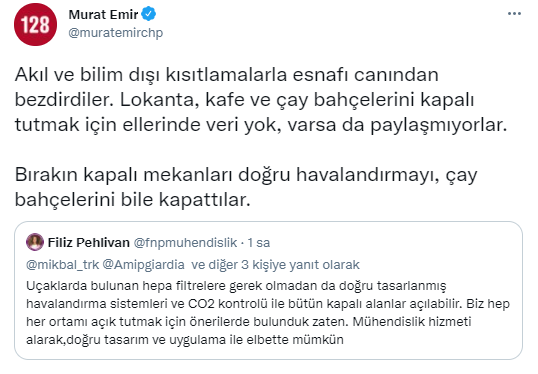Click the 'bahçelerini bile kapattılar' line
538x374 pixels.
(133, 200)
